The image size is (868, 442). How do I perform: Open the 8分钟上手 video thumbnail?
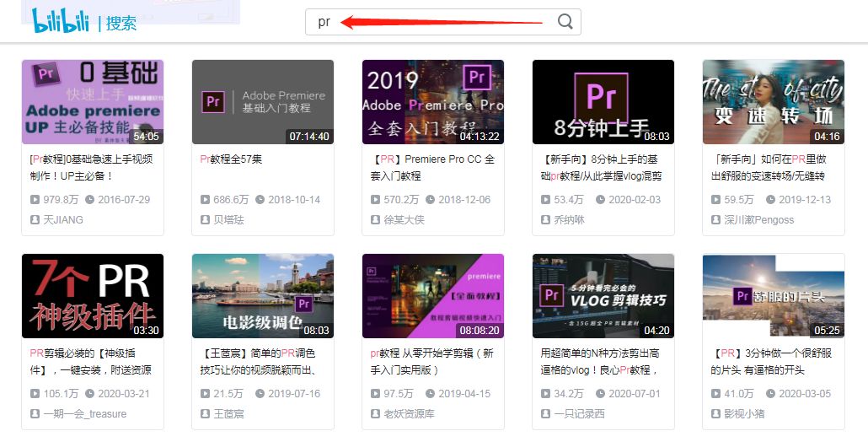pos(603,102)
